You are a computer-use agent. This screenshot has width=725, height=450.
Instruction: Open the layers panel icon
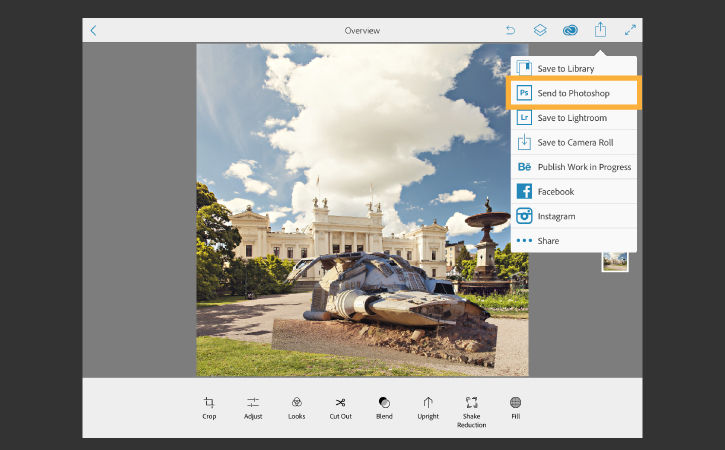[x=540, y=31]
